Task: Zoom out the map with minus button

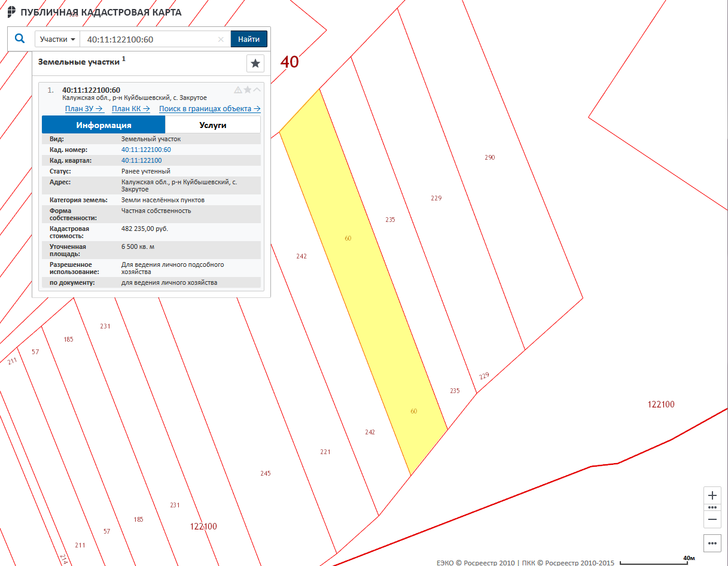Action: (x=712, y=519)
